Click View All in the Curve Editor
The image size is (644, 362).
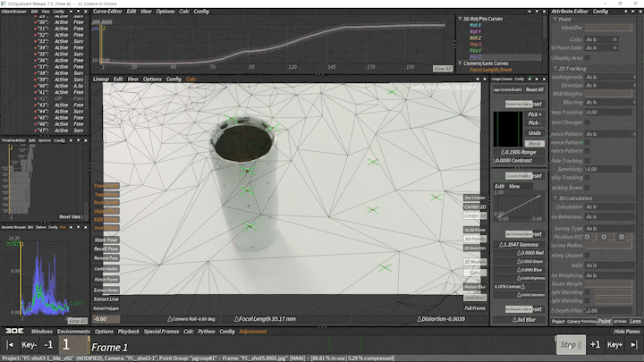[443, 69]
